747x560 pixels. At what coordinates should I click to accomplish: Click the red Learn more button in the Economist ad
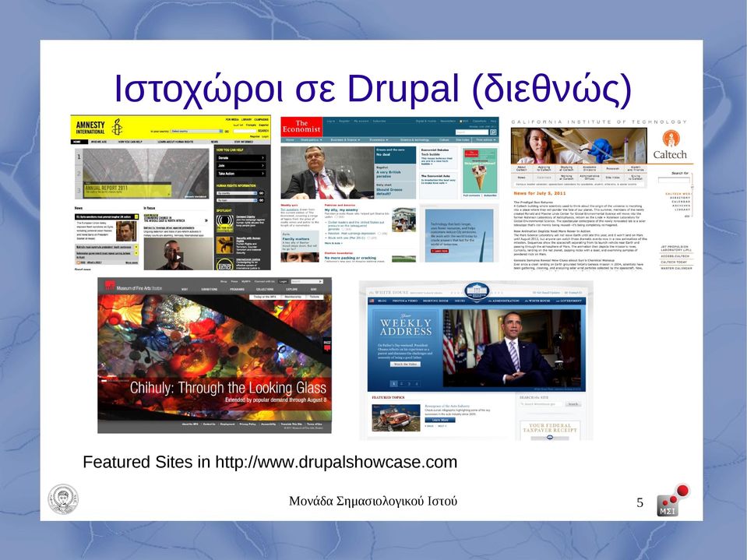click(439, 251)
